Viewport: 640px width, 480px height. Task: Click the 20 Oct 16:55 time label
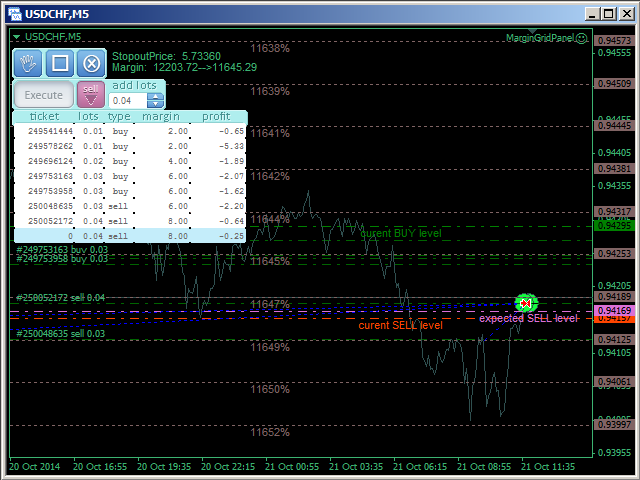[100, 467]
